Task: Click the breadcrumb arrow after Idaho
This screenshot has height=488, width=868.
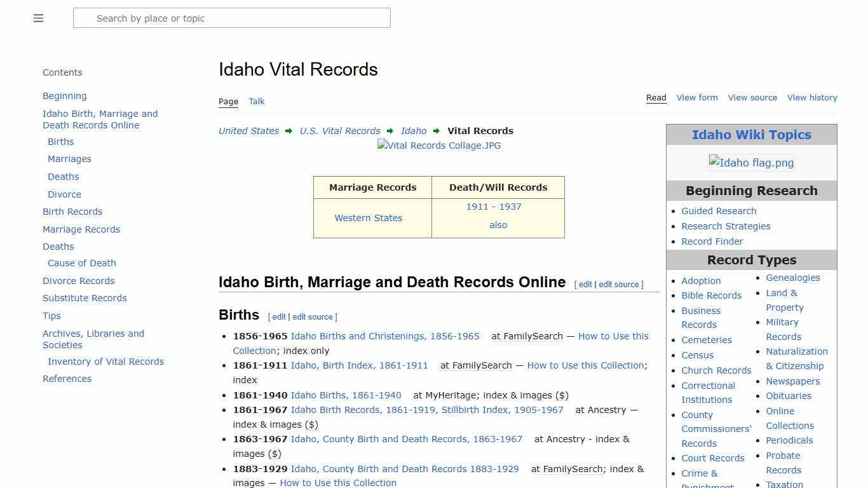Action: (436, 131)
